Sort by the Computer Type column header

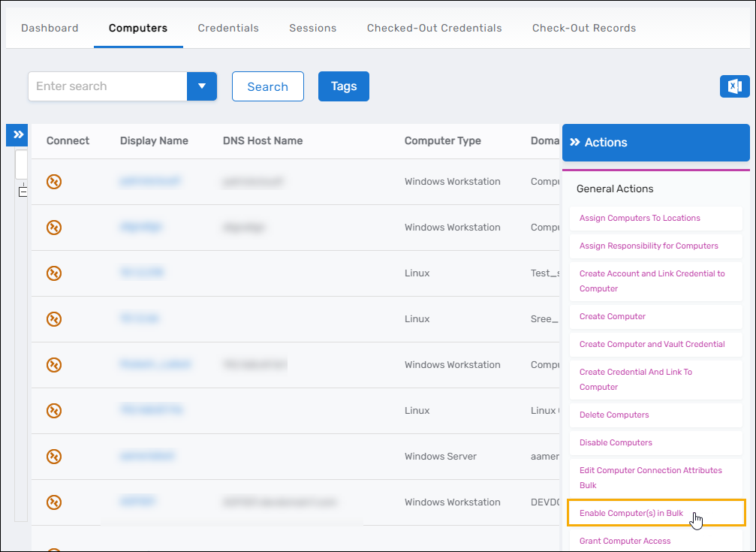442,140
